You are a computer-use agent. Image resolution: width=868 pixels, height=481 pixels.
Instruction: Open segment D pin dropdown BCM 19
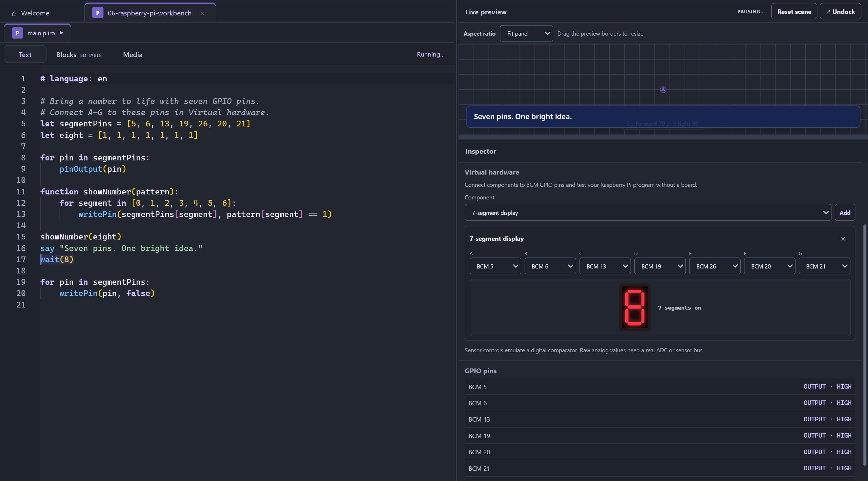click(660, 266)
